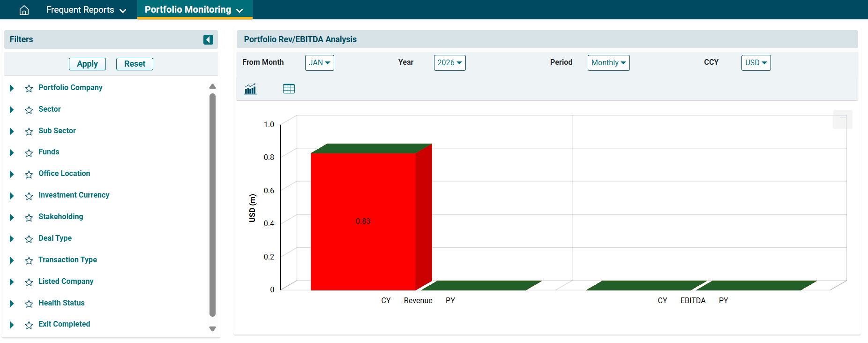This screenshot has height=343, width=868.
Task: Click the filter list scrollbar down arrow
Action: (x=212, y=329)
